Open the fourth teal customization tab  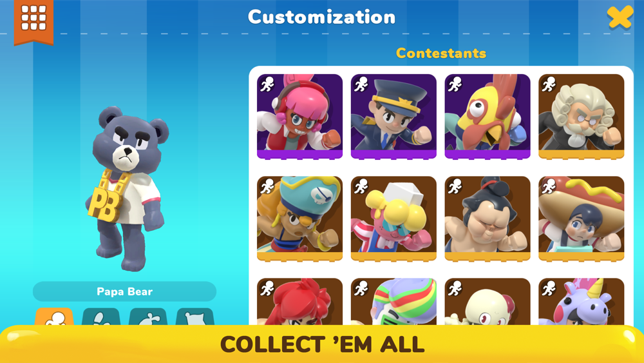[195, 317]
